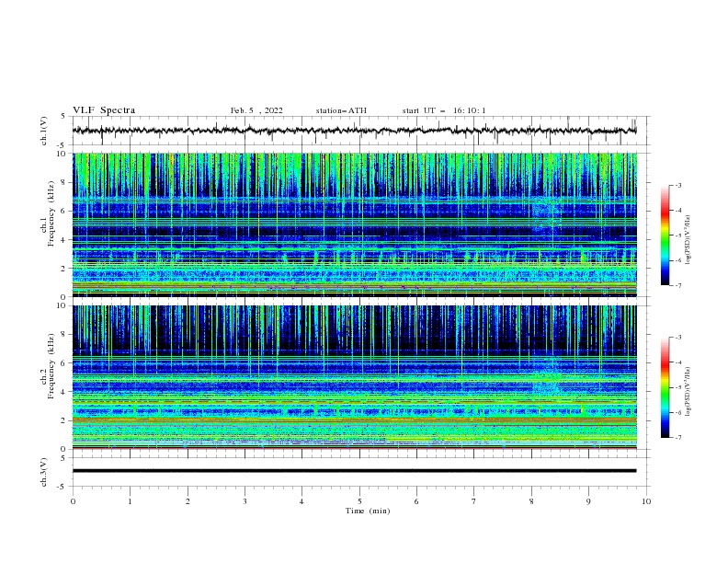
Task: Click the ch.1 frequency axis "4" tick label
Action: (x=63, y=240)
